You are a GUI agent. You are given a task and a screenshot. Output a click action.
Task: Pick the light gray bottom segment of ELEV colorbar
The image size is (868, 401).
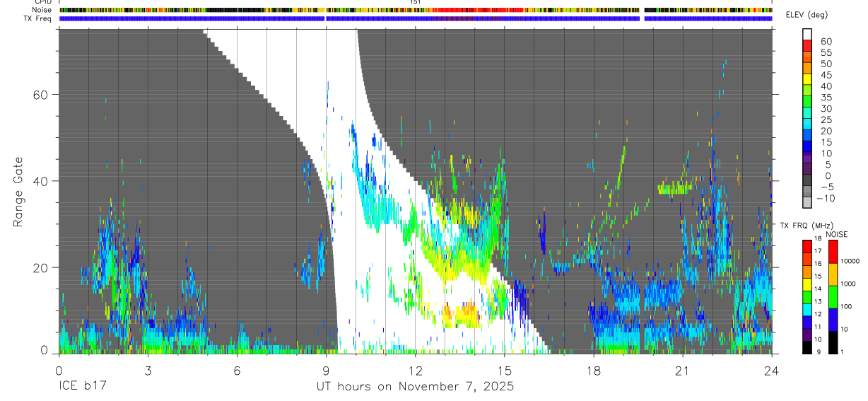(807, 202)
